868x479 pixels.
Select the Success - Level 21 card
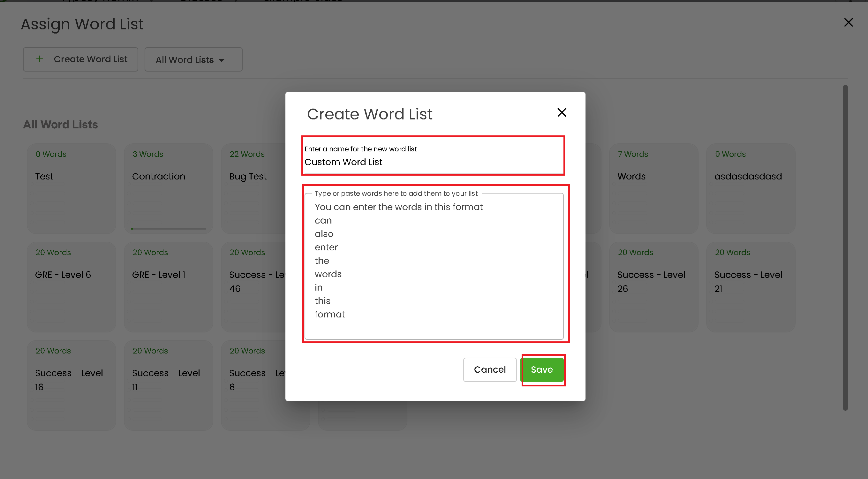pyautogui.click(x=751, y=287)
